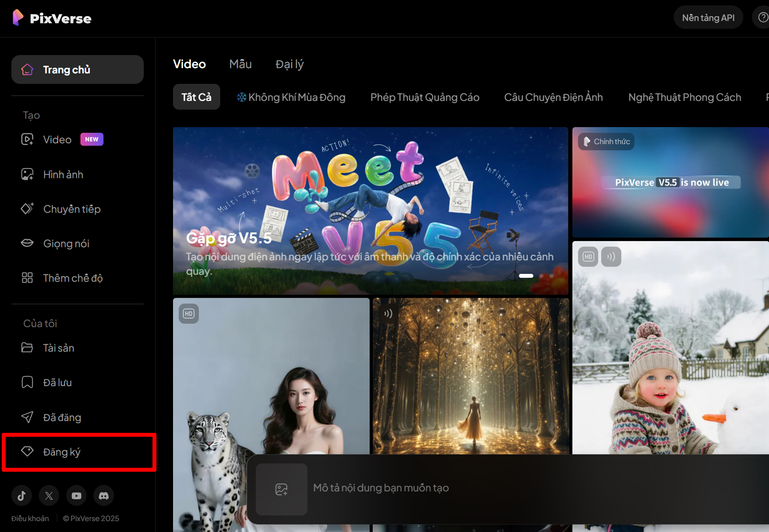Open the TikTok social link icon
The height and width of the screenshot is (532, 769).
coord(21,495)
